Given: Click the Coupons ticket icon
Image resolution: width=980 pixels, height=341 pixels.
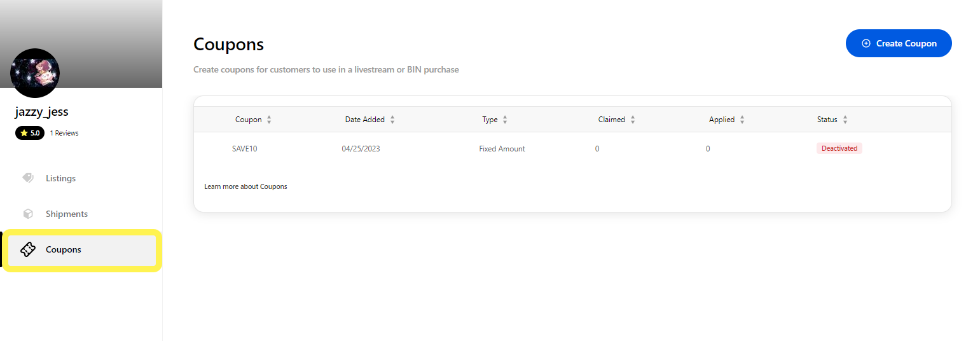Looking at the screenshot, I should click(x=28, y=249).
